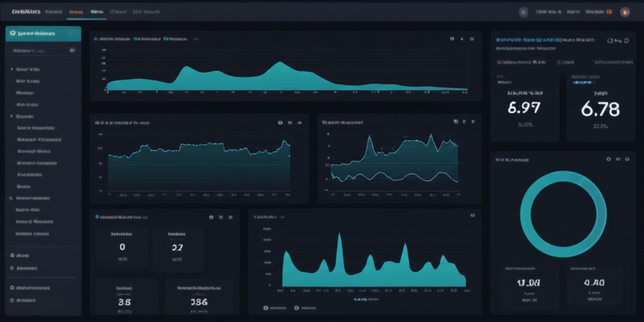Collapse the first sidebar tree group arrow

click(x=12, y=70)
